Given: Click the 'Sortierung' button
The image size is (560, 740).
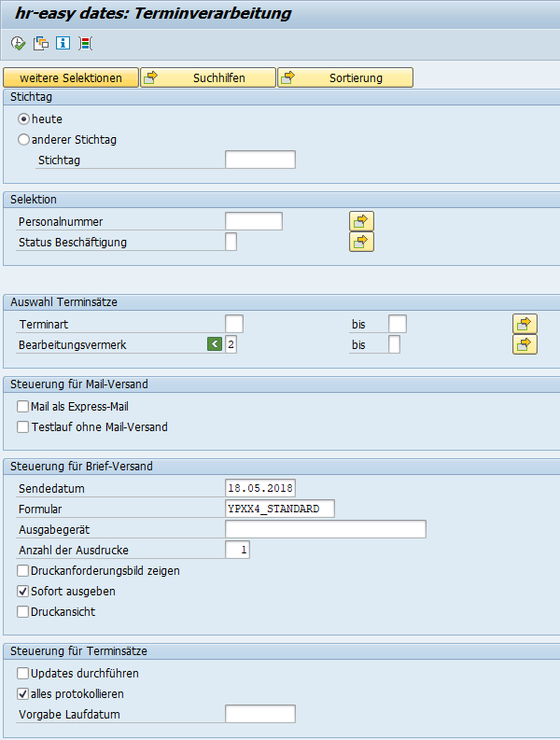Looking at the screenshot, I should click(x=345, y=78).
